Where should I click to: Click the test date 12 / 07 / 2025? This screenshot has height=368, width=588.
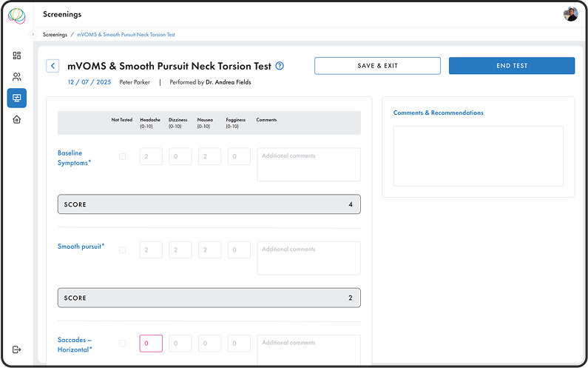click(89, 82)
